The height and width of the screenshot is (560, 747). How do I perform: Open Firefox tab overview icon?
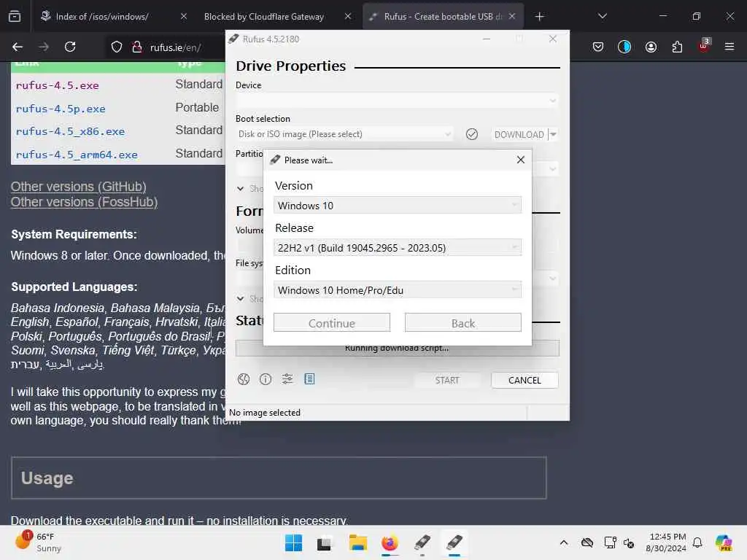coord(15,17)
